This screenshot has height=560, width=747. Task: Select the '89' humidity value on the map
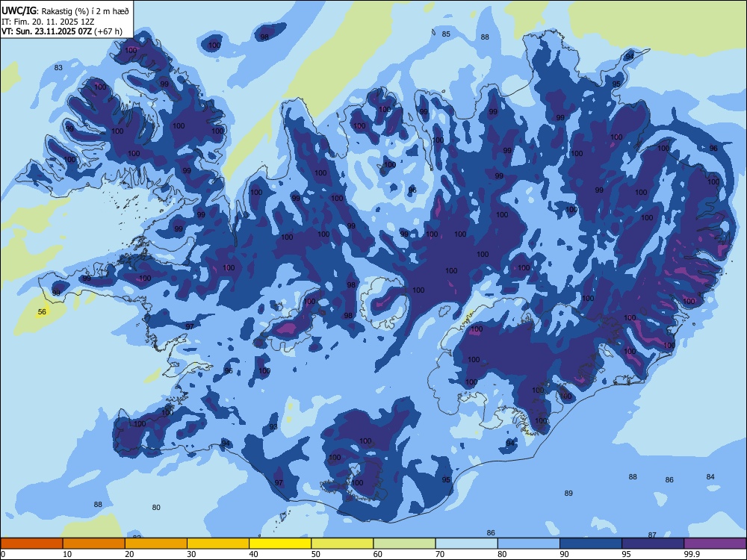pos(568,494)
